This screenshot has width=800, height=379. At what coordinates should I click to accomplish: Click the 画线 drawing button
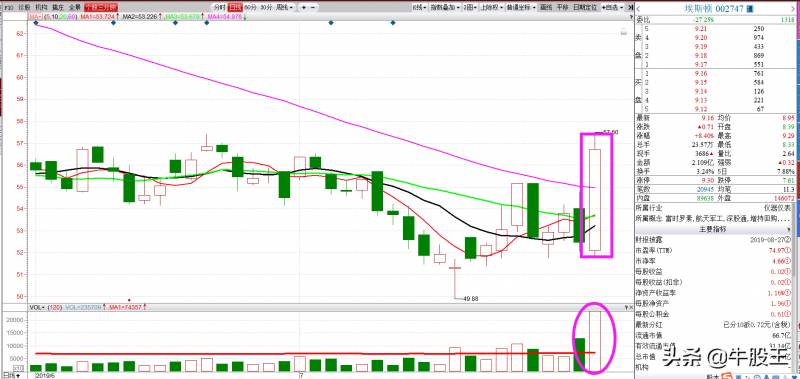coord(546,7)
